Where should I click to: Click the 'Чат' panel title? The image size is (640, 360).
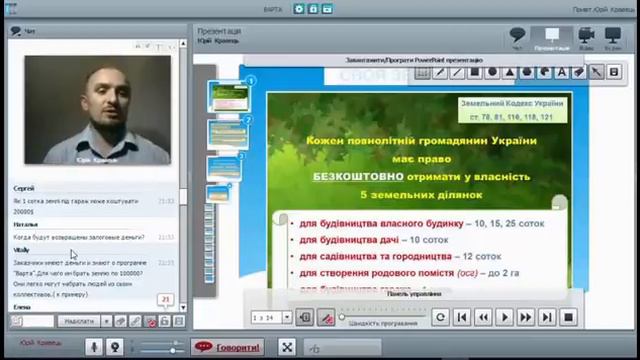coord(29,31)
